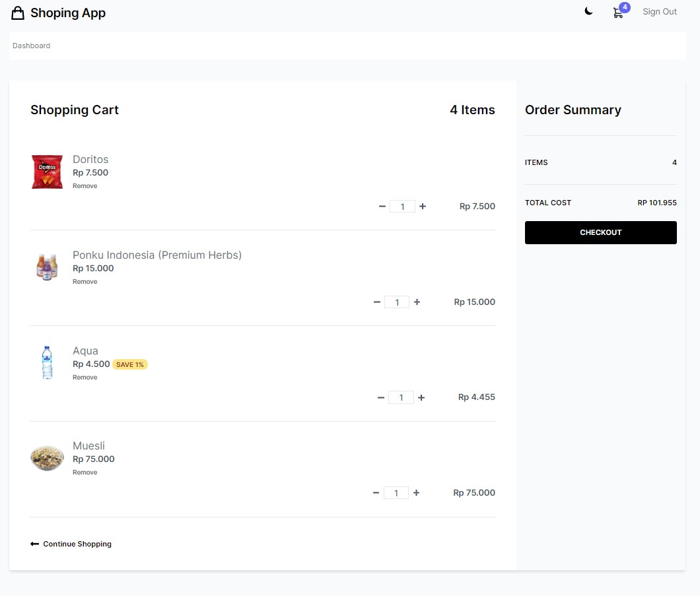Click Continue Shopping link
The height and width of the screenshot is (596, 700).
(71, 544)
